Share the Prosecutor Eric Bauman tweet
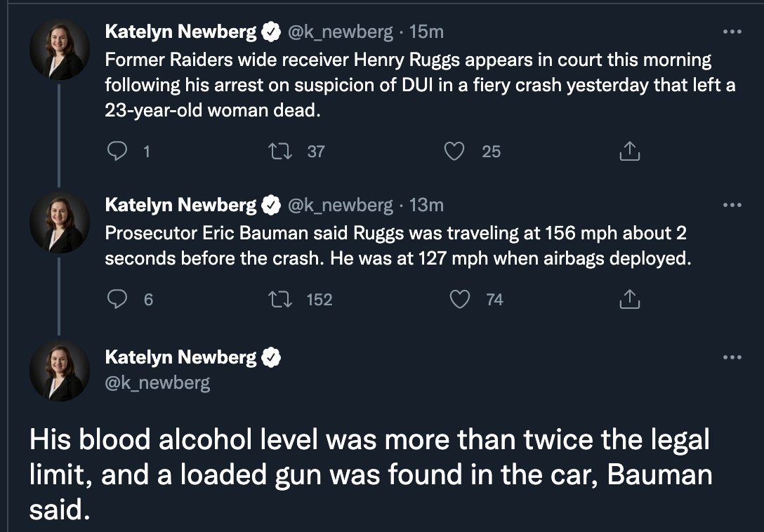Viewport: 764px width, 532px height. (630, 300)
